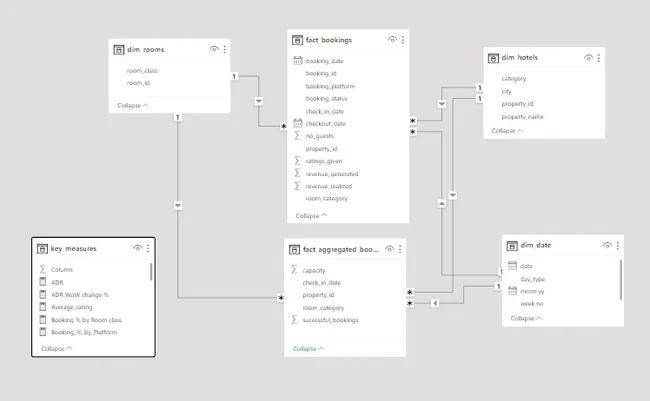Click the dim_hotels table icon

pos(493,58)
